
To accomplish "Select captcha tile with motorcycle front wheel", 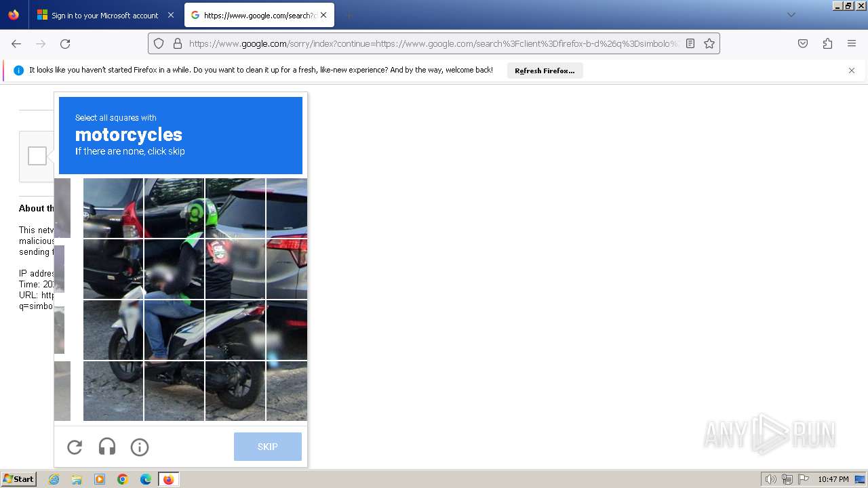I will click(113, 330).
